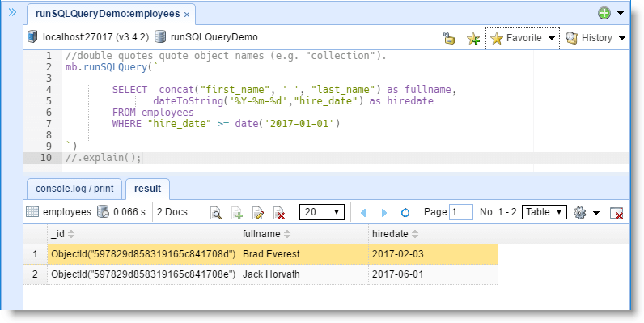Image resolution: width=644 pixels, height=323 pixels.
Task: Click the localhost:27017 (v3.4.2) label
Action: tap(95, 37)
